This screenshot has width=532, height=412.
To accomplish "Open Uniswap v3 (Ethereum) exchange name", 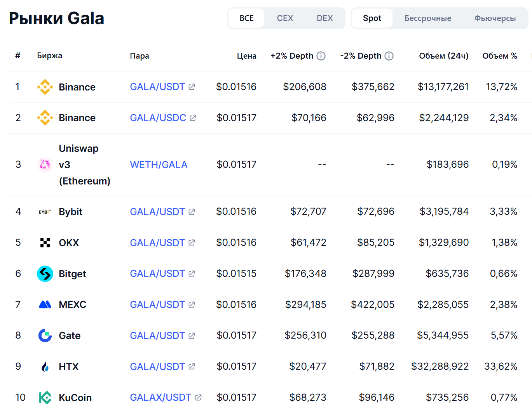I will 84,165.
